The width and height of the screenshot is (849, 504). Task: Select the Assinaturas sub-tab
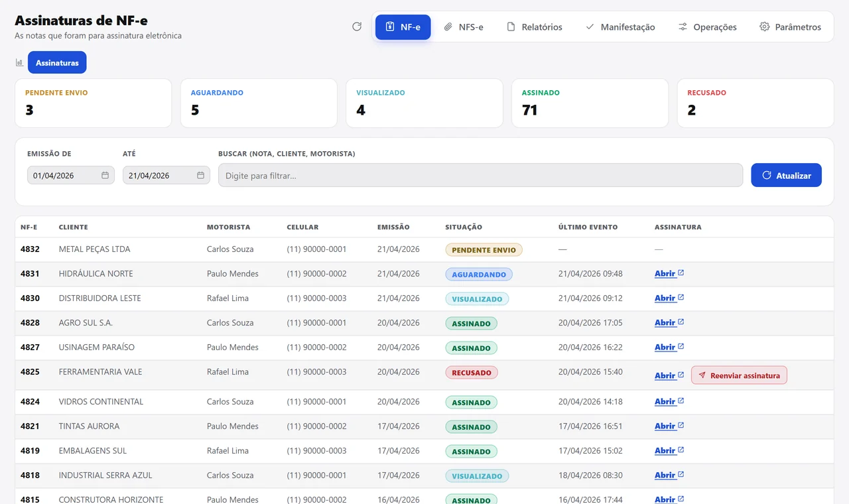(57, 62)
